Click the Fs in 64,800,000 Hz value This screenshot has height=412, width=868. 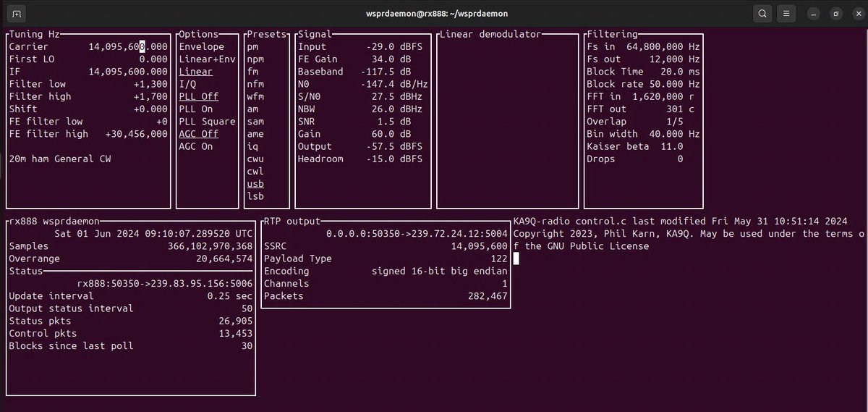pyautogui.click(x=663, y=47)
